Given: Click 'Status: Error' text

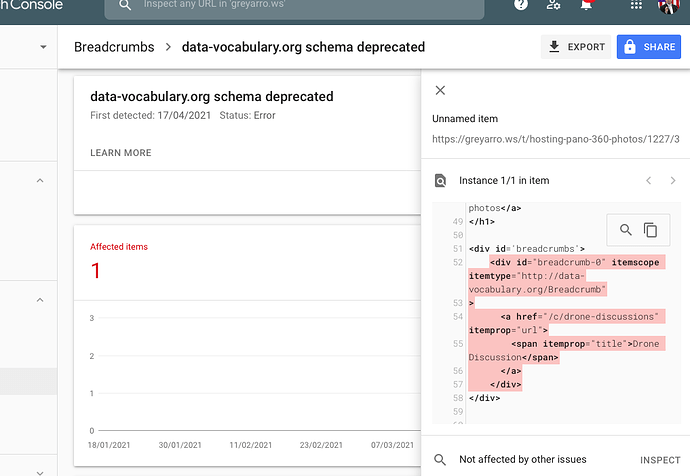Looking at the screenshot, I should (x=247, y=115).
